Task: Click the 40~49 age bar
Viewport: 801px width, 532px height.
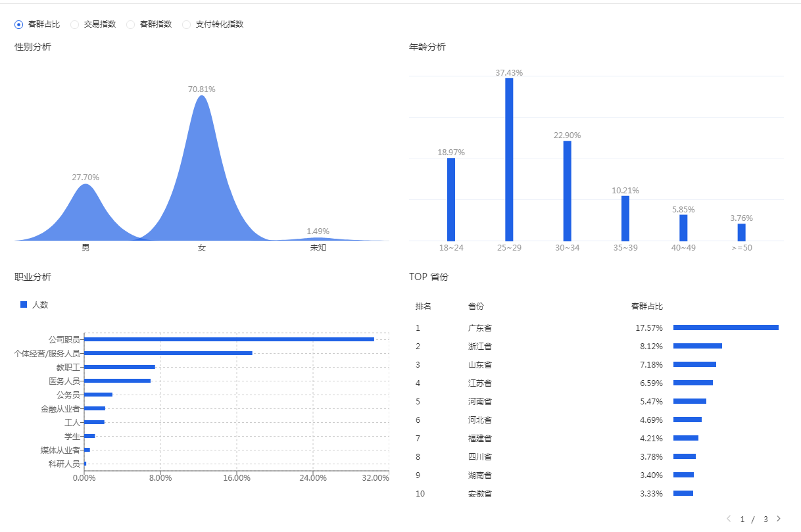Action: [683, 228]
